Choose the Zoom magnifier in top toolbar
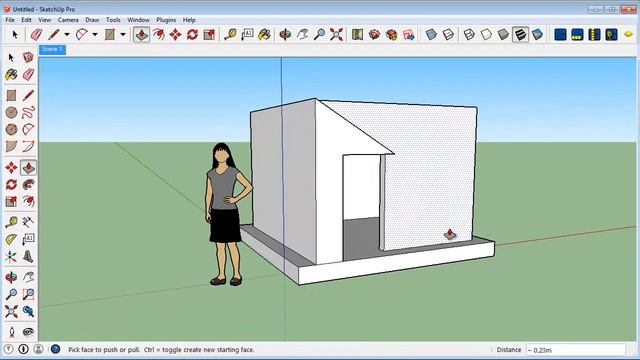This screenshot has height=360, width=640. coord(319,35)
